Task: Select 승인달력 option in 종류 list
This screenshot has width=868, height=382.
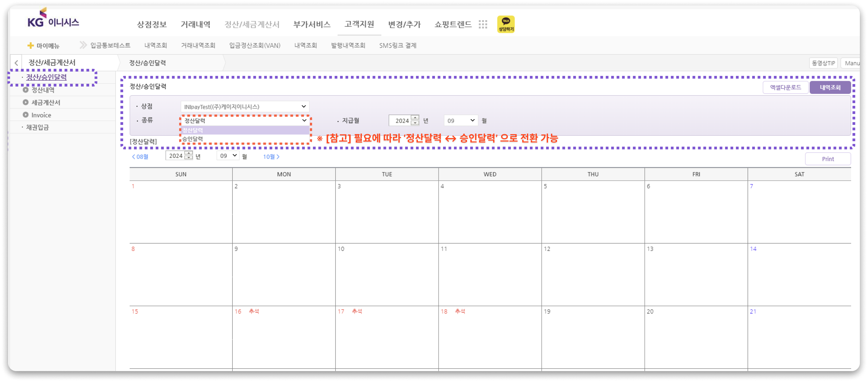Action: point(245,139)
